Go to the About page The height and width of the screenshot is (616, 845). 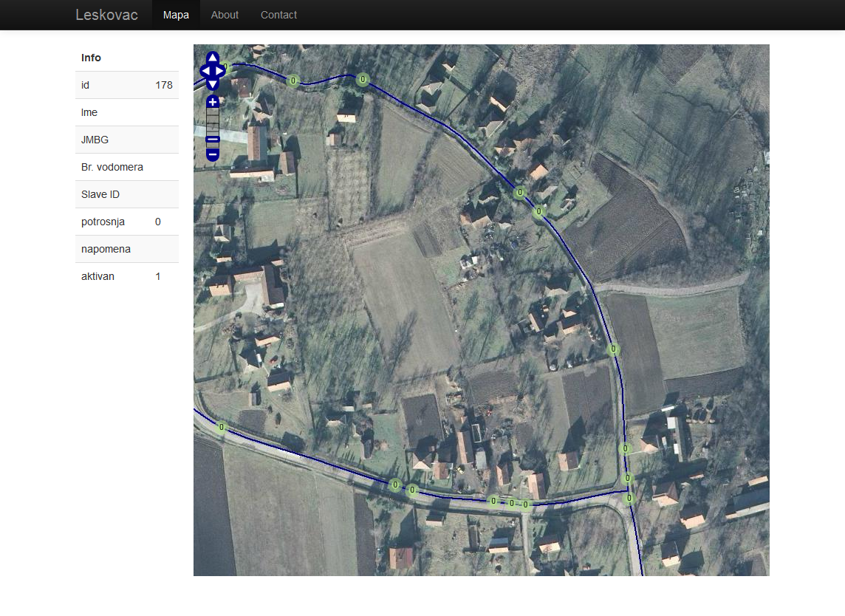(225, 15)
